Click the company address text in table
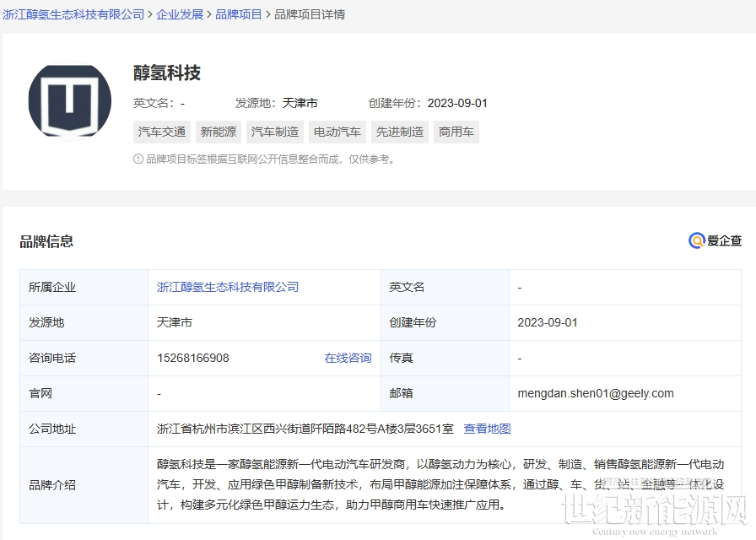Viewport: 756px width, 540px height. pyautogui.click(x=305, y=429)
